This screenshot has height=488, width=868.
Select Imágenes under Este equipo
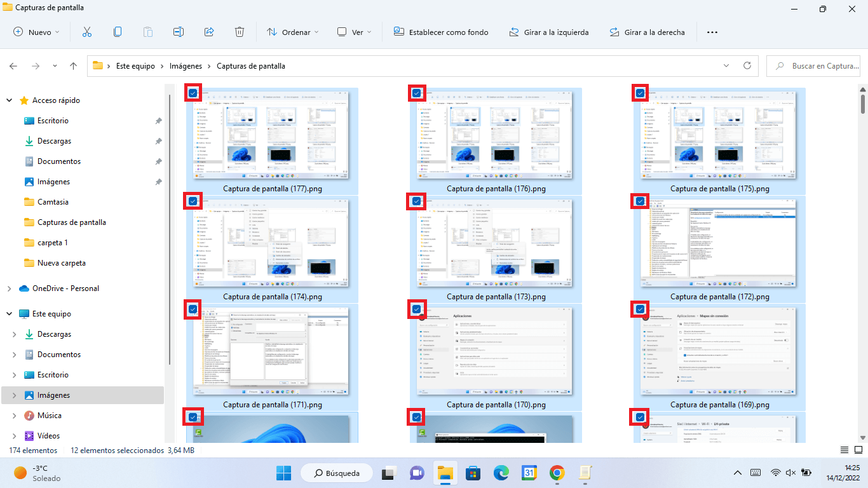(x=83, y=395)
